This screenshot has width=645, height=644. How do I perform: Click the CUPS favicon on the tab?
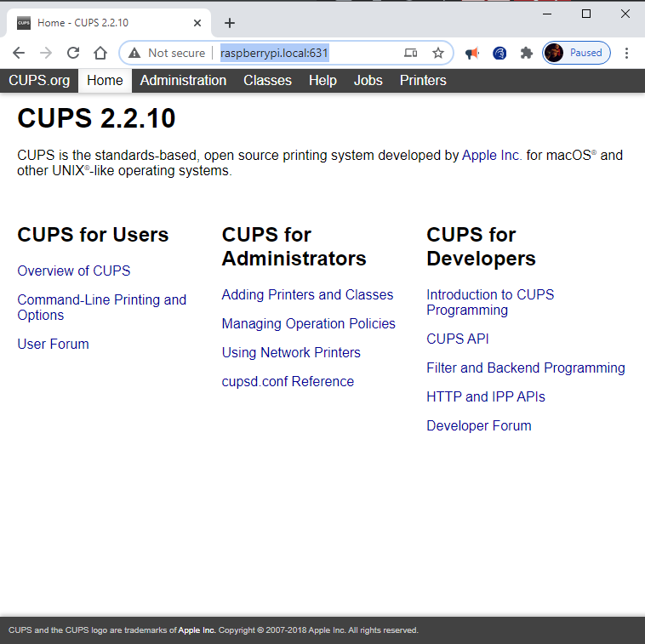(x=24, y=23)
